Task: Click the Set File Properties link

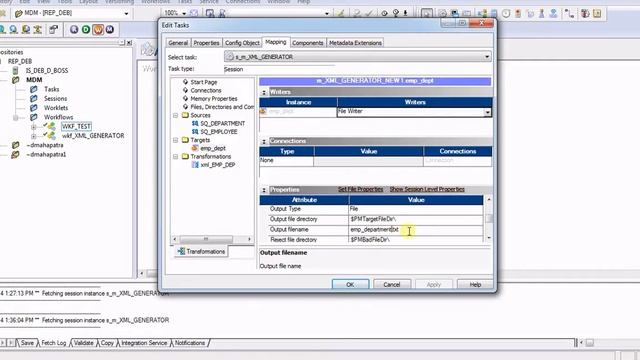Action: (360, 189)
